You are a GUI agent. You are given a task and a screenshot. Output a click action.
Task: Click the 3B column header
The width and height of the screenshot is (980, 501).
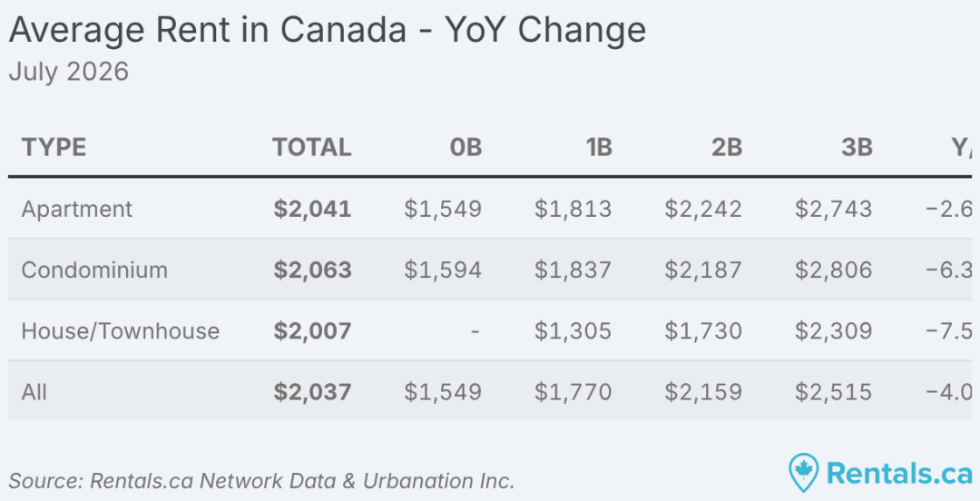pos(857,148)
